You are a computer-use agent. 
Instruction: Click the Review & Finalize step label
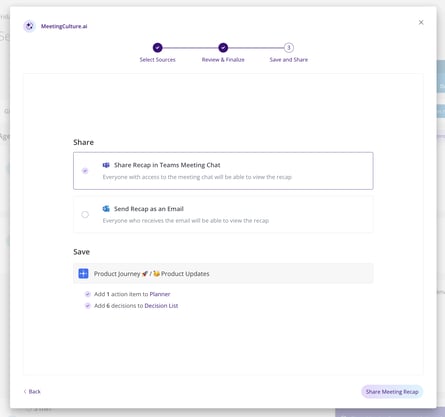[223, 60]
